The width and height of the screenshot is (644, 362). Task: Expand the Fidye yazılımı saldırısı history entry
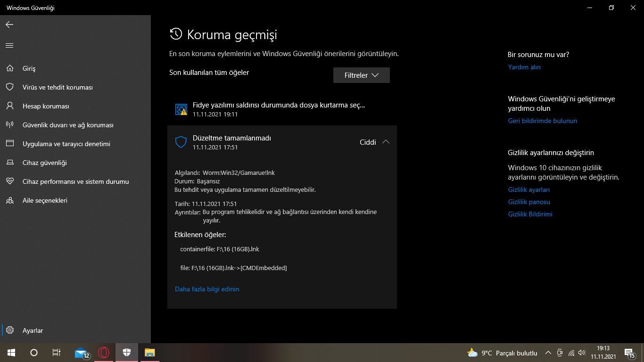(282, 109)
